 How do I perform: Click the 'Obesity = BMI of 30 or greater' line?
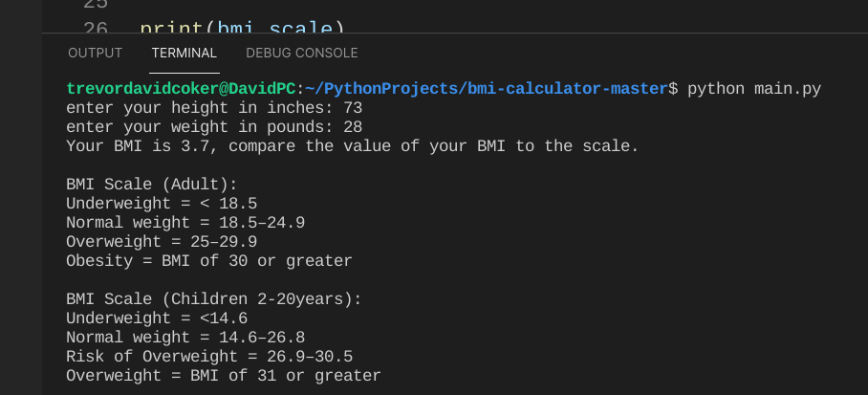[209, 261]
